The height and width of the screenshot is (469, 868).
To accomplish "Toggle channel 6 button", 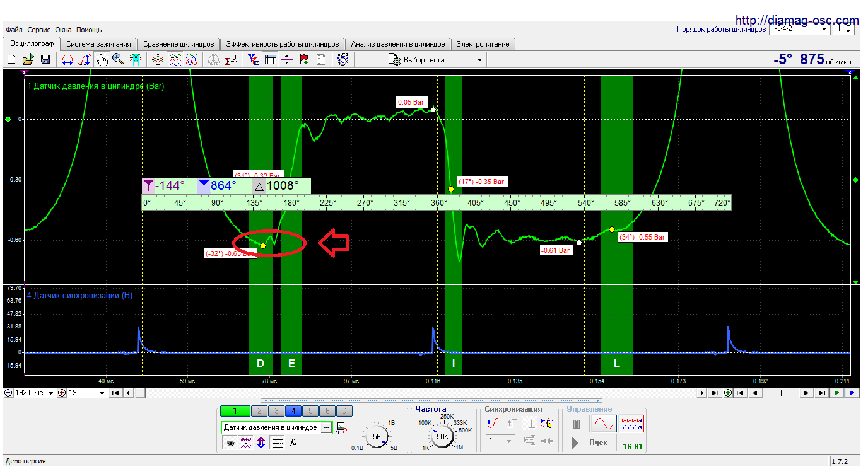I will [327, 410].
